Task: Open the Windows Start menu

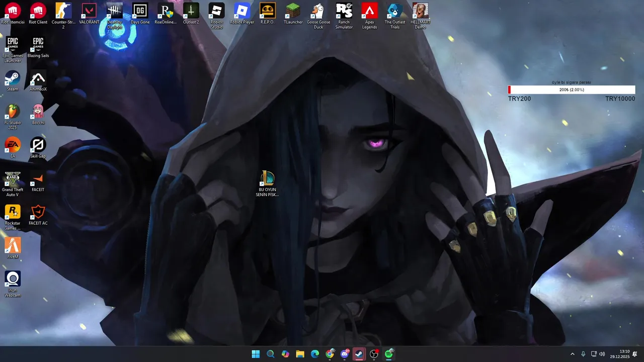Action: [256, 354]
